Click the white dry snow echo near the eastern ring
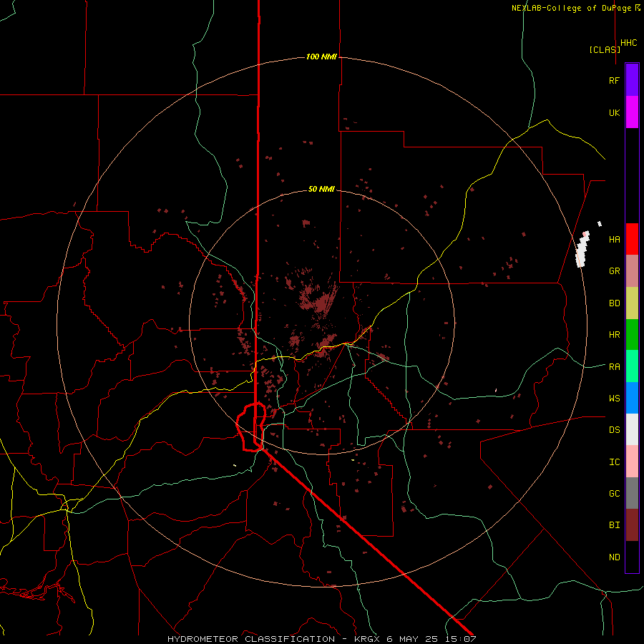This screenshot has width=644, height=644. coord(582,249)
